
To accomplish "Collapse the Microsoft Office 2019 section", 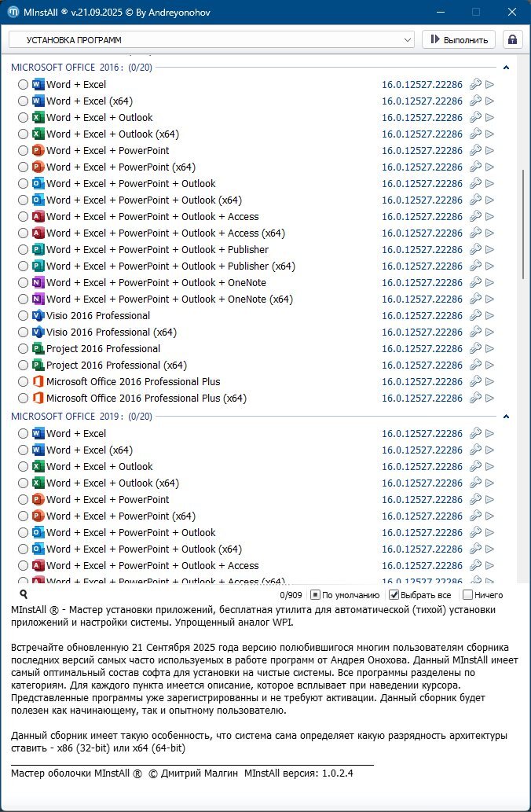I will (507, 417).
